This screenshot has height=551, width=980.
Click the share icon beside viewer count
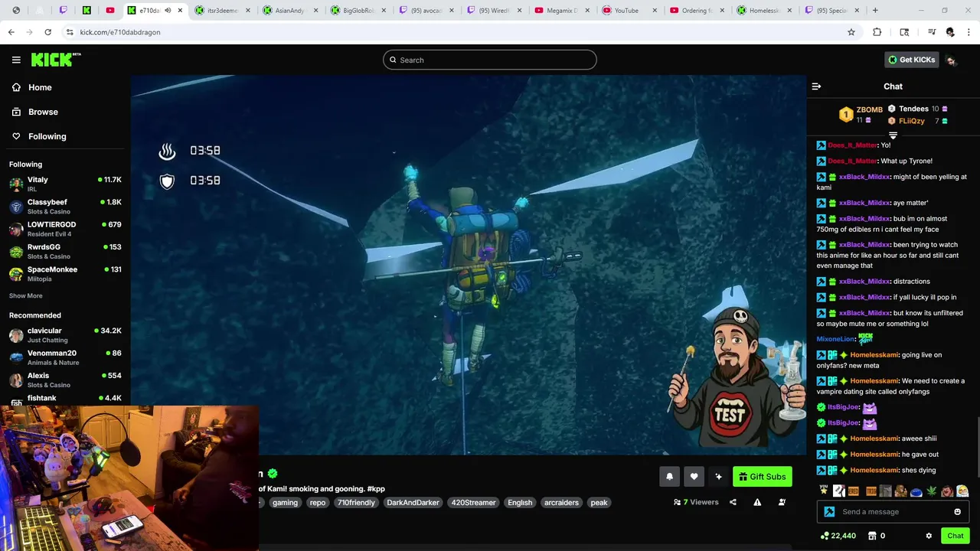(733, 503)
